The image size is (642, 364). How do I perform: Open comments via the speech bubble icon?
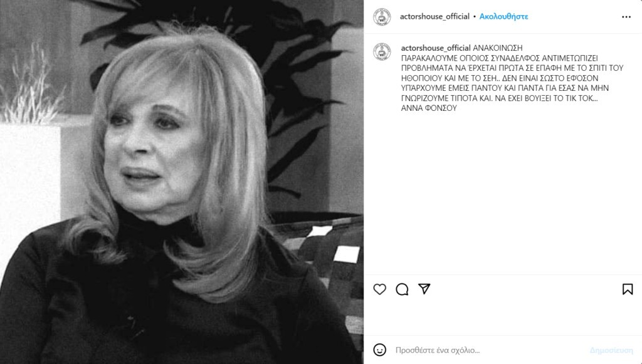[x=402, y=289]
